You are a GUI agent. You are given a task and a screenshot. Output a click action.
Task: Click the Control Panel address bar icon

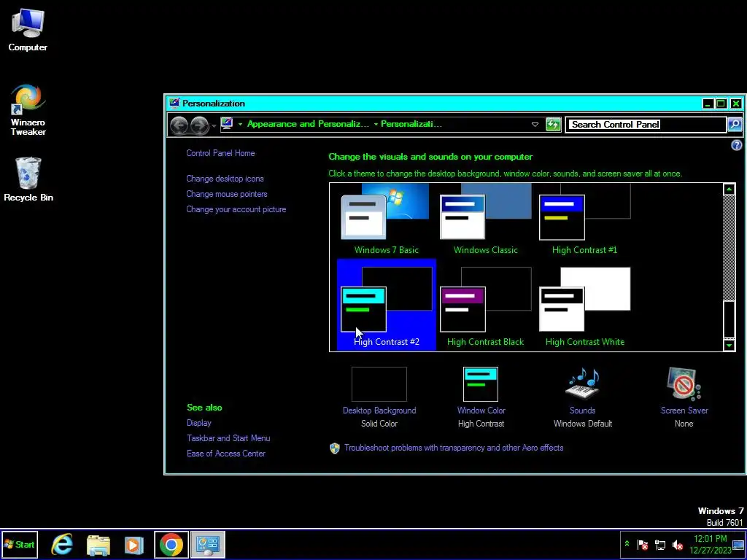pos(227,124)
